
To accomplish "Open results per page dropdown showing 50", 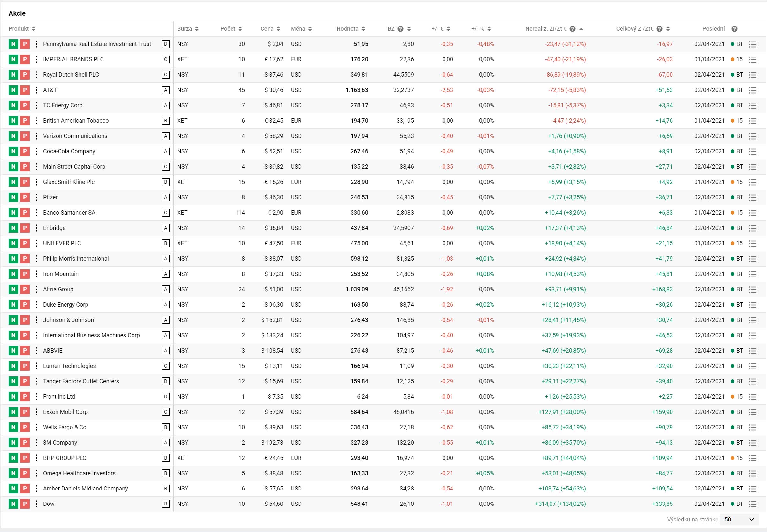I will pyautogui.click(x=739, y=519).
